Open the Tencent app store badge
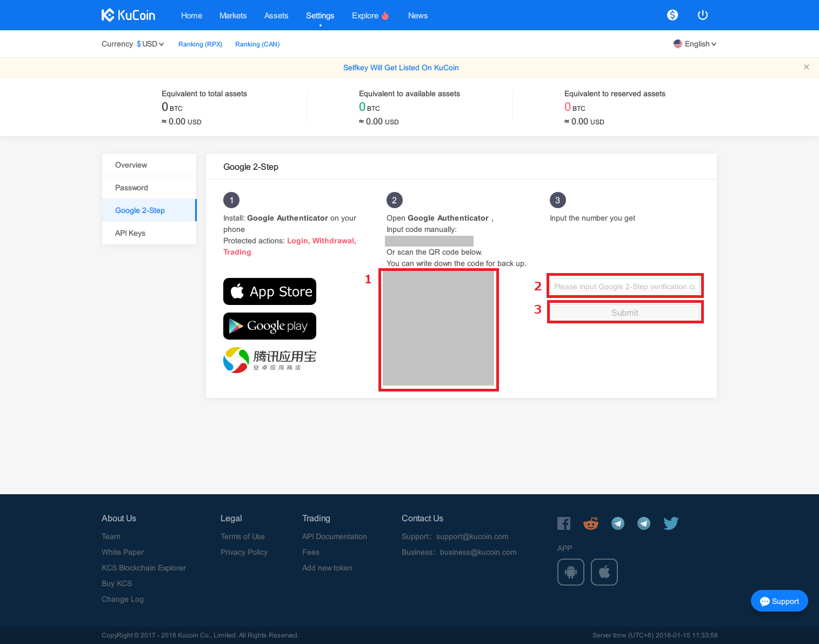 (270, 360)
